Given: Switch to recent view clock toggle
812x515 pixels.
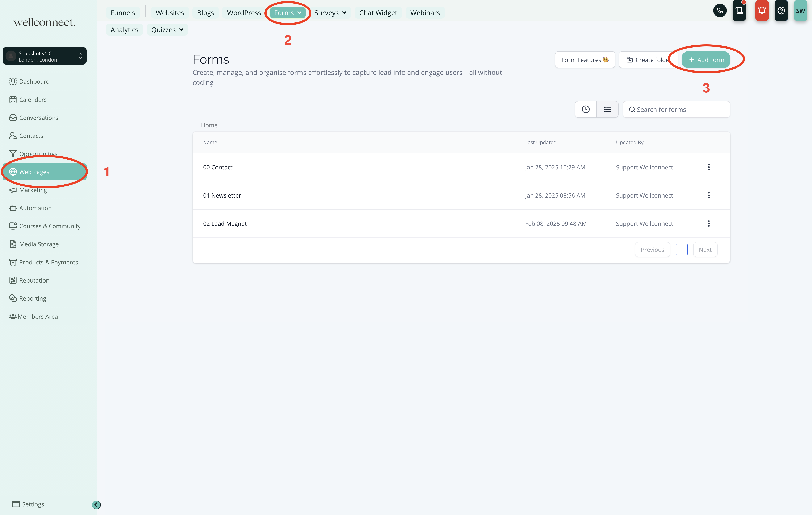Looking at the screenshot, I should [x=585, y=109].
